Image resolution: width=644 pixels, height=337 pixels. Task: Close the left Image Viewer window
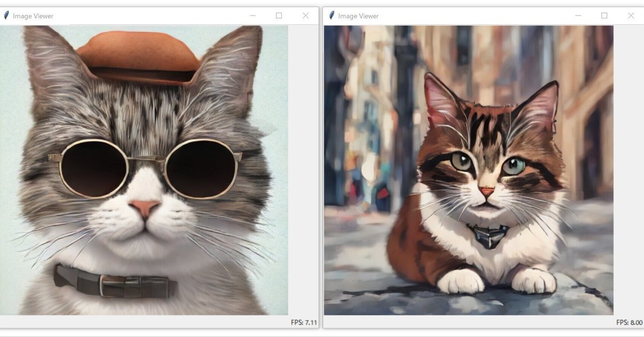point(305,16)
